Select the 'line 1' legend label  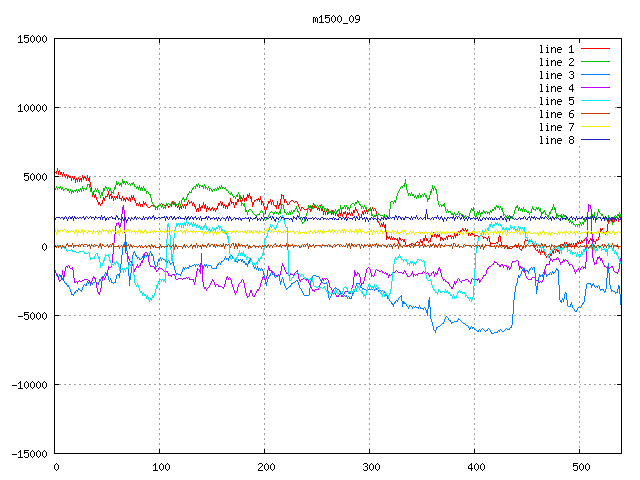pos(556,49)
